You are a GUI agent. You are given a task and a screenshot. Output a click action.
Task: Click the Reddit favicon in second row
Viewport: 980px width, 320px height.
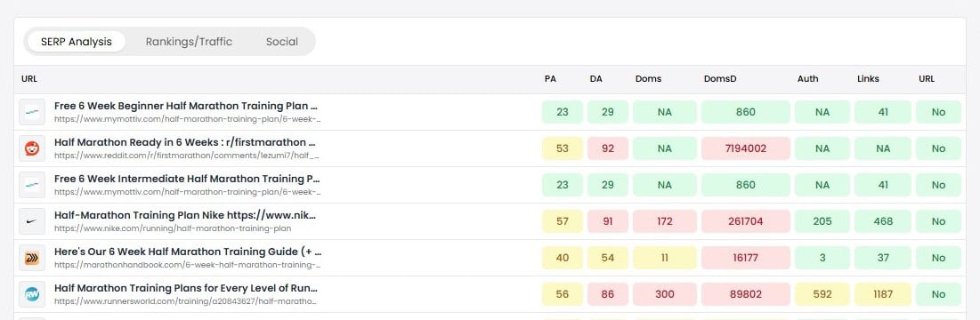coord(32,148)
